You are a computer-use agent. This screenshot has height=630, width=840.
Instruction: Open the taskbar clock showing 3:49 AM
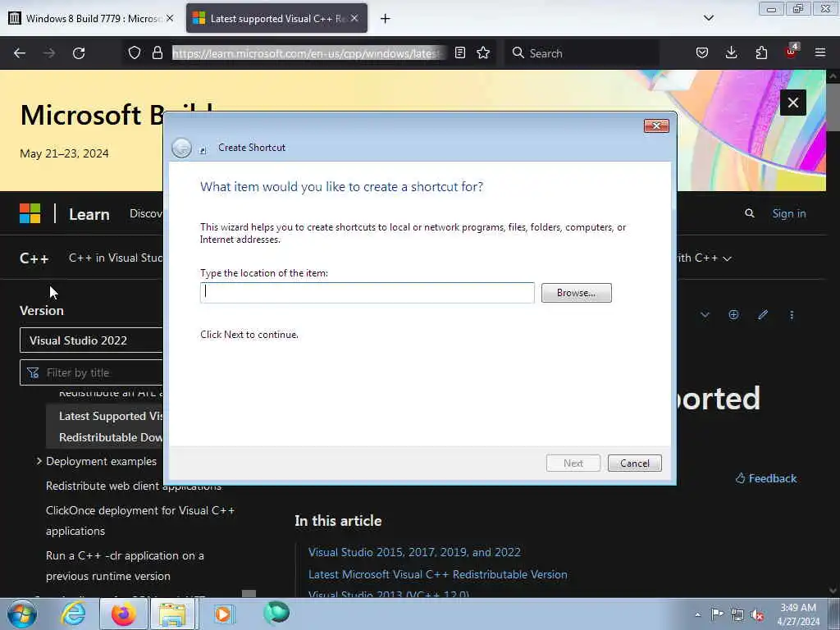click(x=798, y=614)
